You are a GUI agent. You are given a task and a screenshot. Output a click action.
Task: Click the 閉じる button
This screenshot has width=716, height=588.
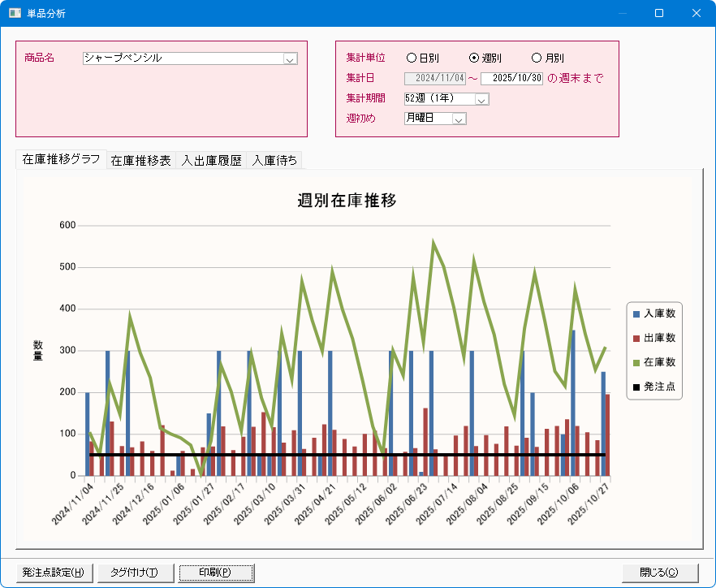pyautogui.click(x=660, y=573)
